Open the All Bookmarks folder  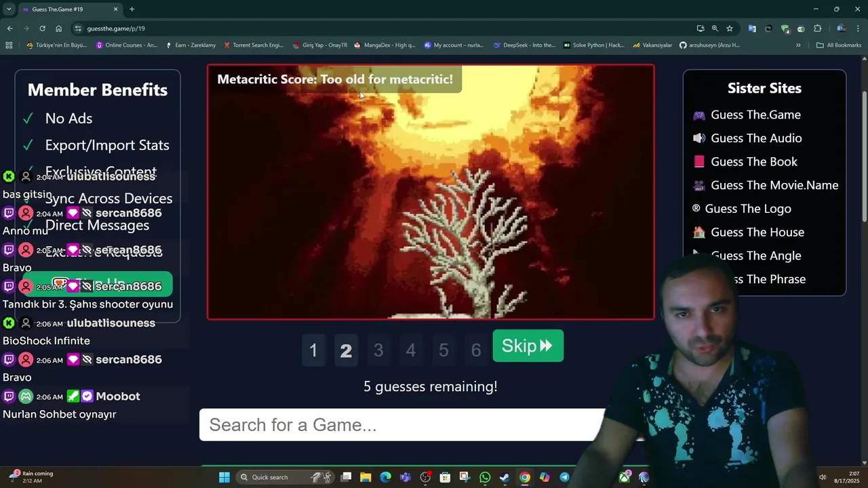pyautogui.click(x=839, y=45)
